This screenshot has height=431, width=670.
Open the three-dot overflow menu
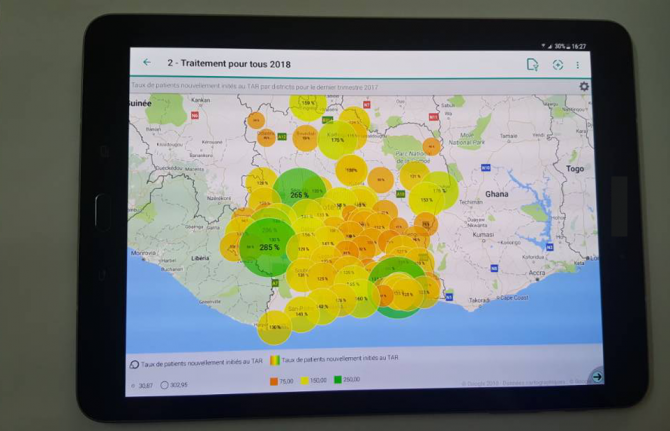578,65
